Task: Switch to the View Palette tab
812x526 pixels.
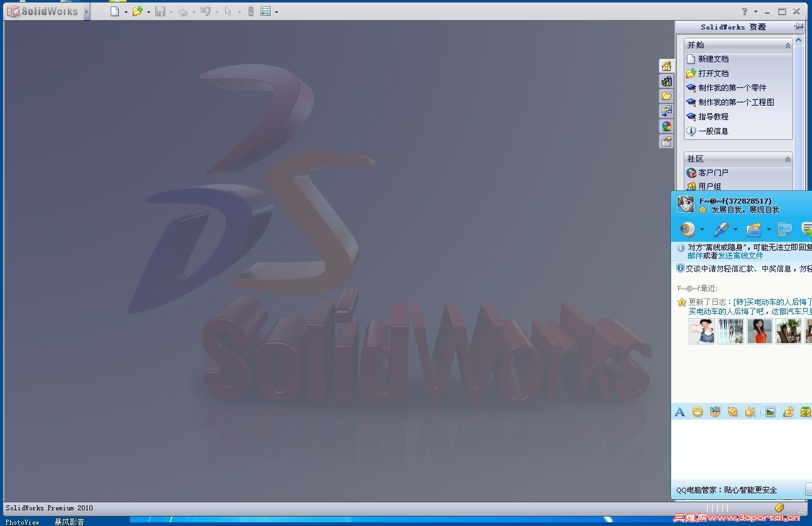Action: coord(666,111)
